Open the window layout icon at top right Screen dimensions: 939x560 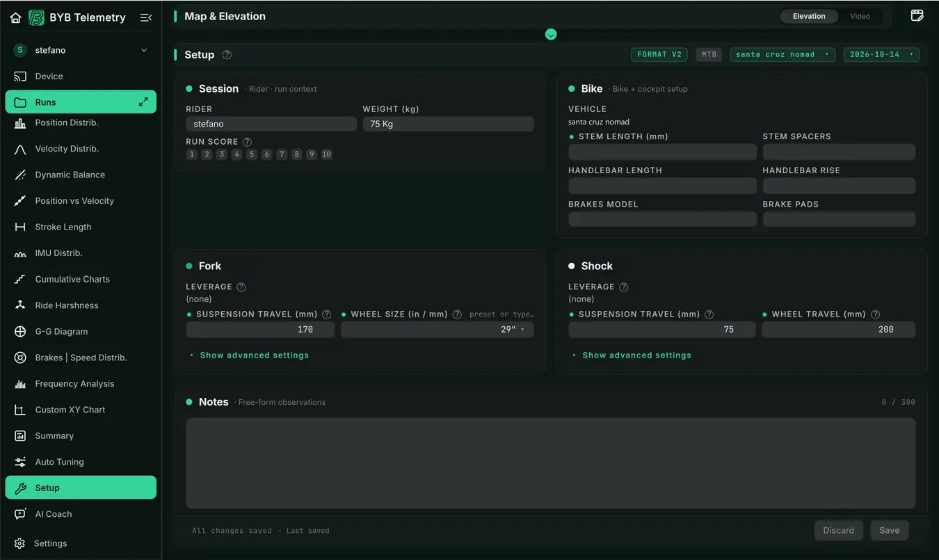pos(917,15)
